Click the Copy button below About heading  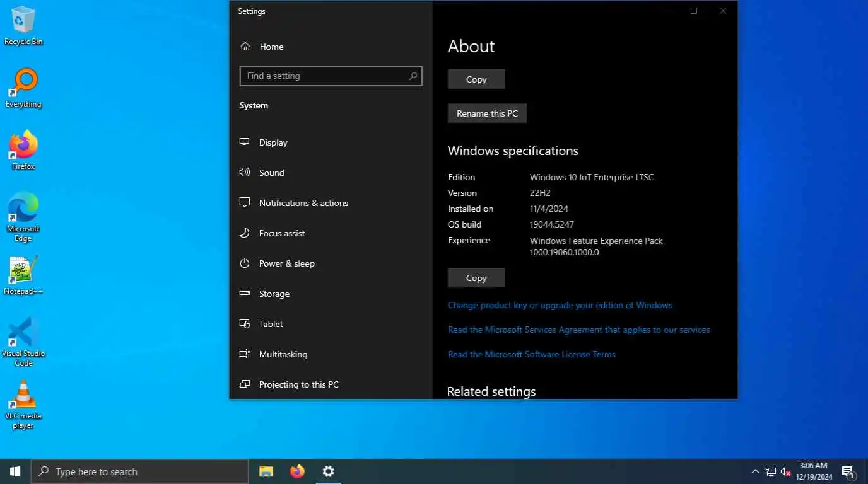pyautogui.click(x=476, y=79)
